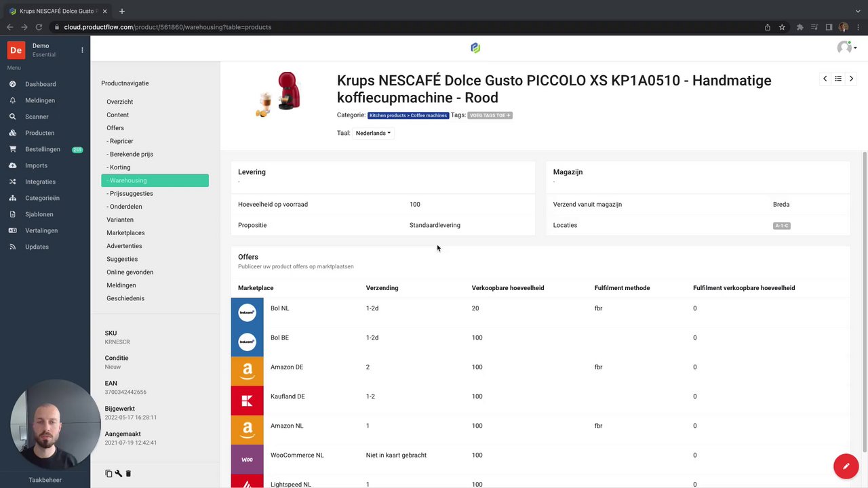Image resolution: width=868 pixels, height=488 pixels.
Task: Open Korting sub-item
Action: (x=119, y=167)
